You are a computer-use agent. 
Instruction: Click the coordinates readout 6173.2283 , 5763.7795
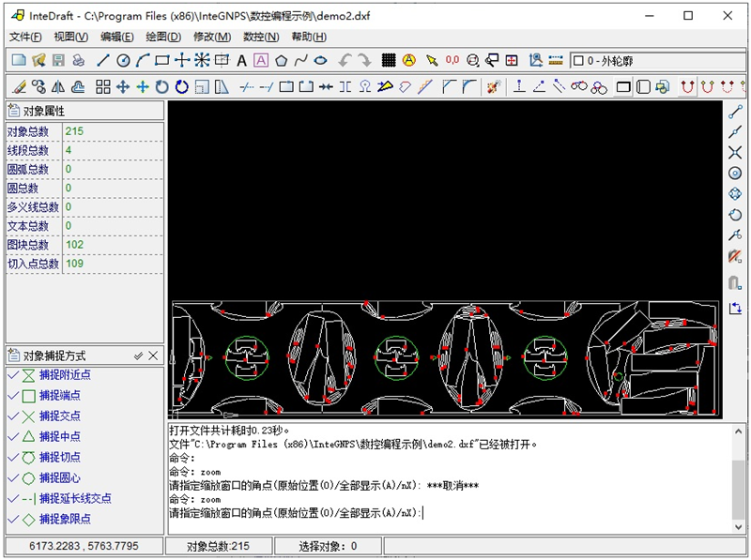click(x=84, y=546)
